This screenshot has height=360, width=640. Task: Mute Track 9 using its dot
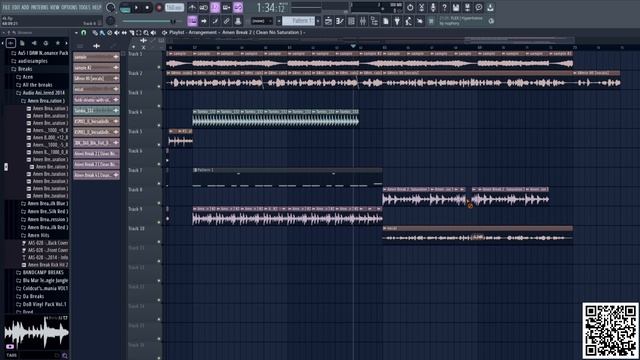pos(159,222)
